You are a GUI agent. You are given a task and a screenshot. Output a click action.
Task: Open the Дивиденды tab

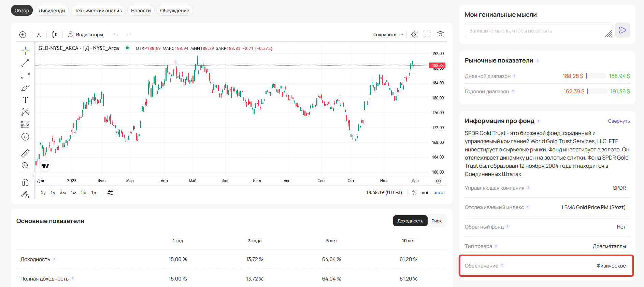[52, 11]
